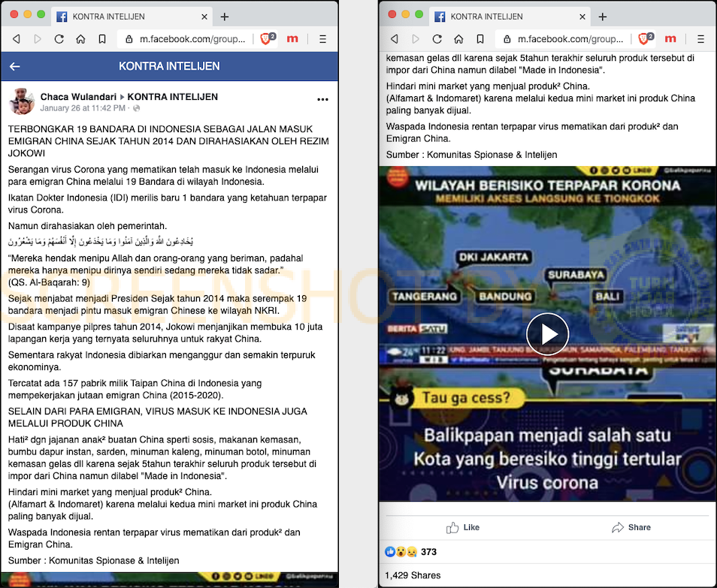Open a new tab in the left browser window
Viewport: 717px width, 588px height.
tap(224, 17)
